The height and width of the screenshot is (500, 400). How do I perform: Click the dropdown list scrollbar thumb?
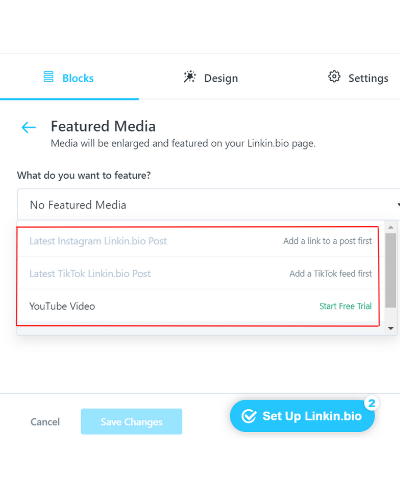tap(391, 270)
